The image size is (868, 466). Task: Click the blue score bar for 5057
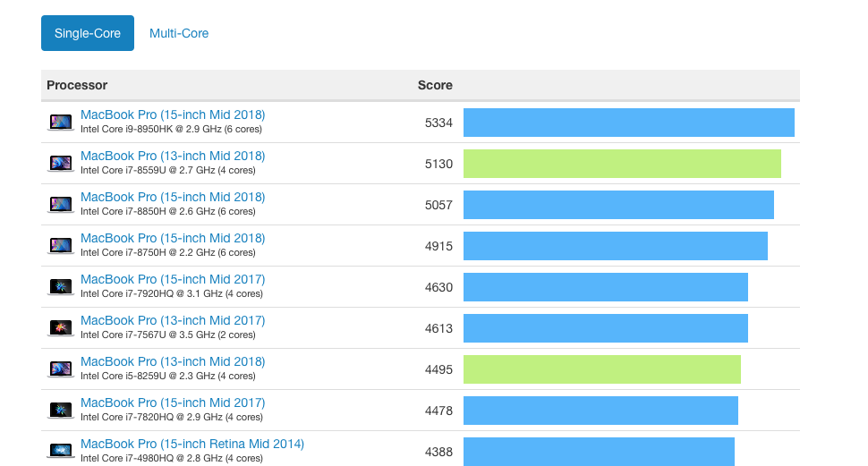pyautogui.click(x=618, y=205)
